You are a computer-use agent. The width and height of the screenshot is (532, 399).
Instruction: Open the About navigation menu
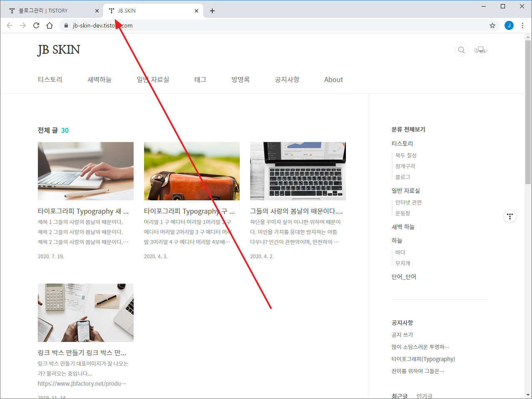point(334,80)
